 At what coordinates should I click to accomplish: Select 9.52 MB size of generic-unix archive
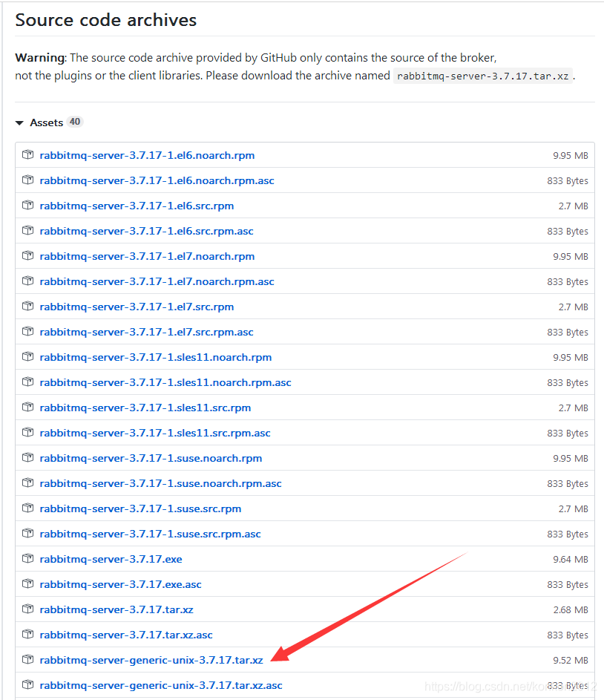click(571, 660)
